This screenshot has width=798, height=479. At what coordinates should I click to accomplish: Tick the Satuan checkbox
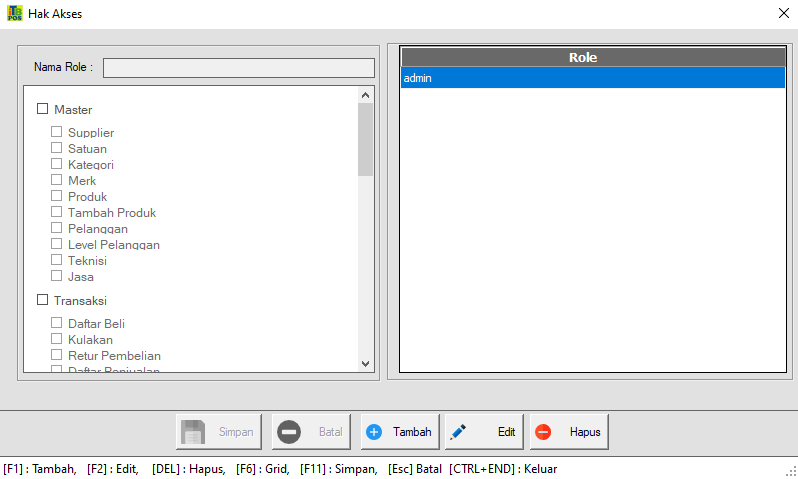56,148
